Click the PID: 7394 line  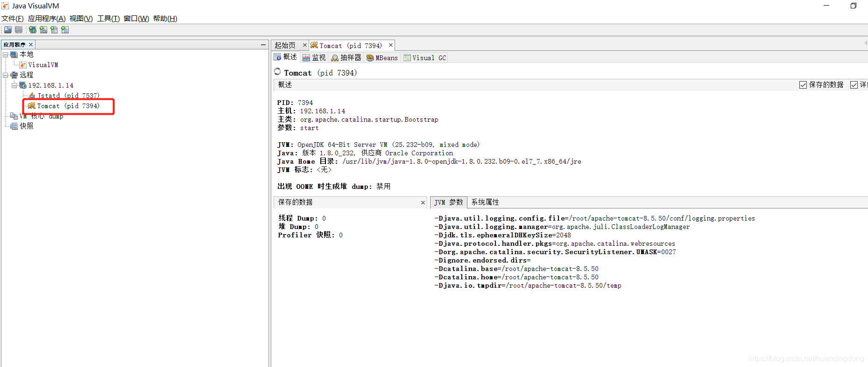(x=295, y=103)
